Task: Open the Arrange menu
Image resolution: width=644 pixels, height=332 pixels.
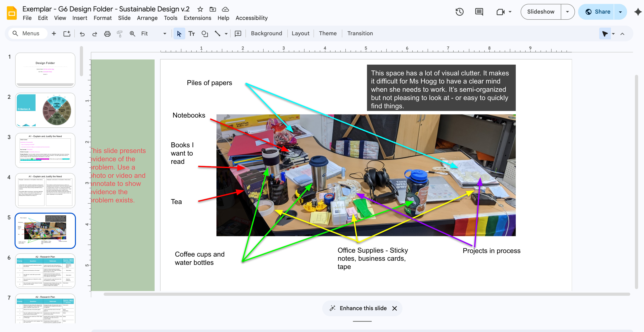Action: tap(147, 18)
